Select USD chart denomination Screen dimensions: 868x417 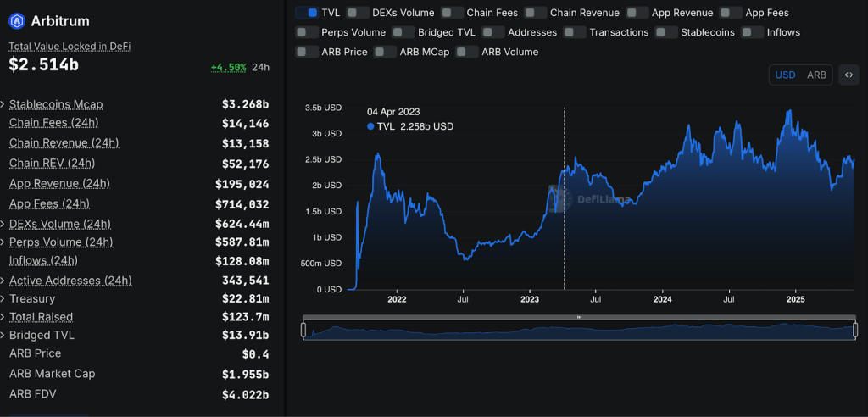coord(785,75)
